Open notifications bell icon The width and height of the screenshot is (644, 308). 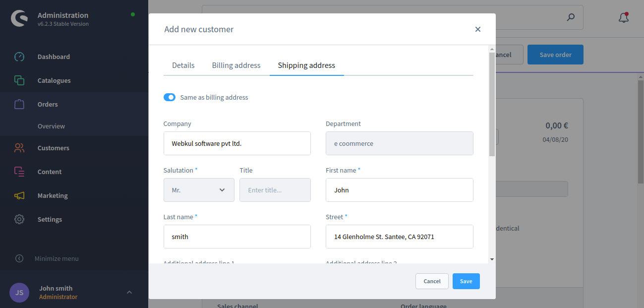(x=624, y=18)
